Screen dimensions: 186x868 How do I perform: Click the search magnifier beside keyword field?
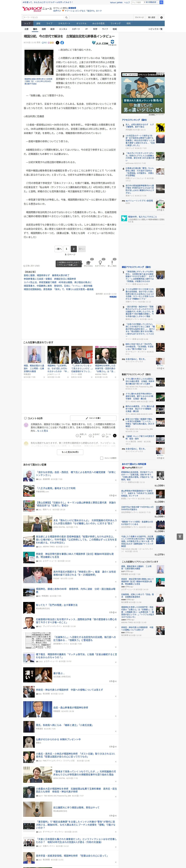point(66,17)
